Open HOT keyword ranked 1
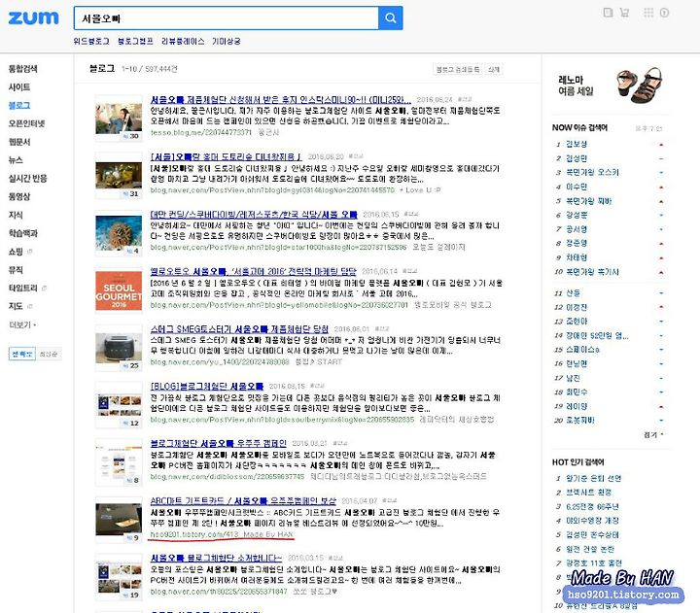 [593, 478]
